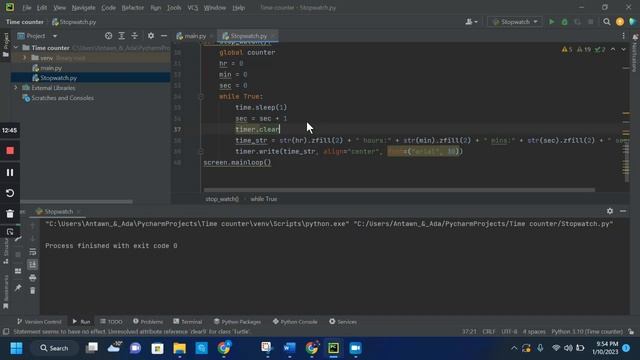Open File Explorer from taskbar
This screenshot has width=640, height=360.
(179, 348)
